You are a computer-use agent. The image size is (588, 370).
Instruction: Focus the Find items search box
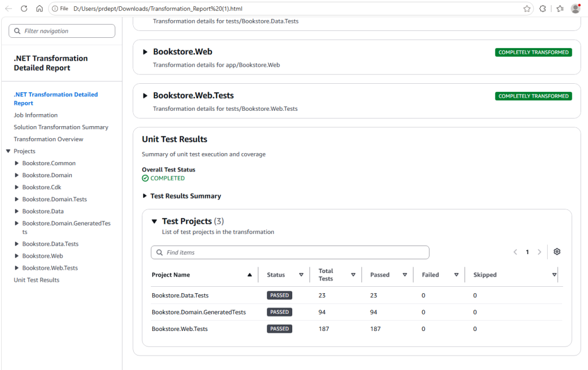[x=290, y=252]
